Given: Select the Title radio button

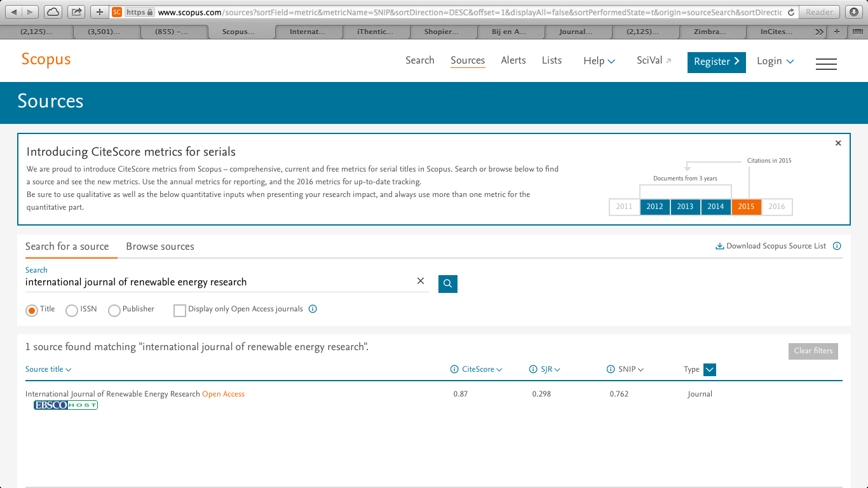Looking at the screenshot, I should pos(32,311).
